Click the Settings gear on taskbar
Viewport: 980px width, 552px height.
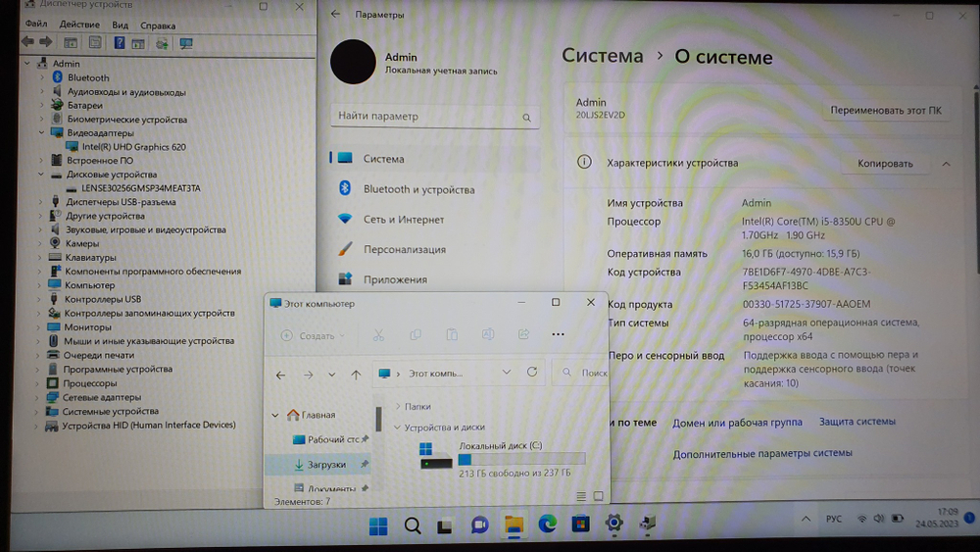click(613, 523)
